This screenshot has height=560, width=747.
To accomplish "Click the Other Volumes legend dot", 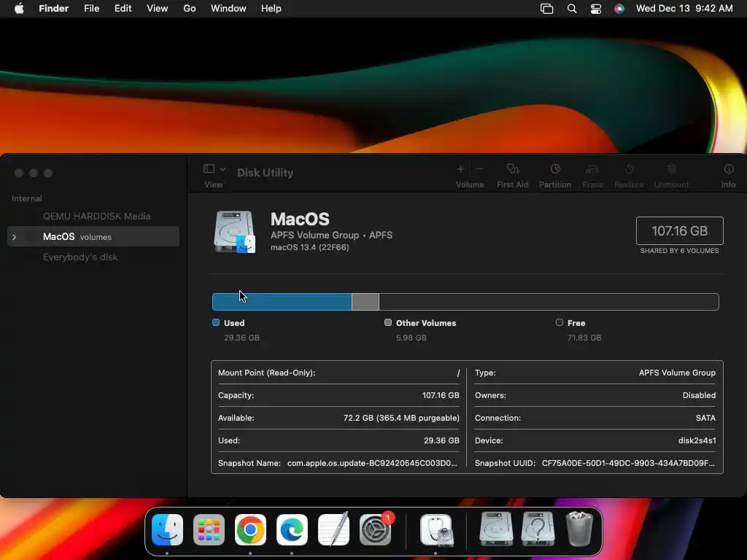I will pos(388,322).
